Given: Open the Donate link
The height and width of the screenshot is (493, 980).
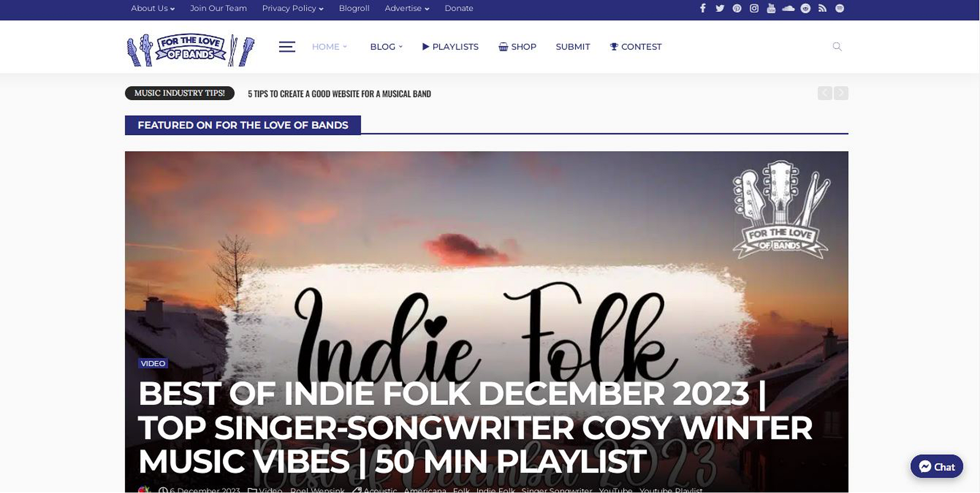Looking at the screenshot, I should [459, 8].
